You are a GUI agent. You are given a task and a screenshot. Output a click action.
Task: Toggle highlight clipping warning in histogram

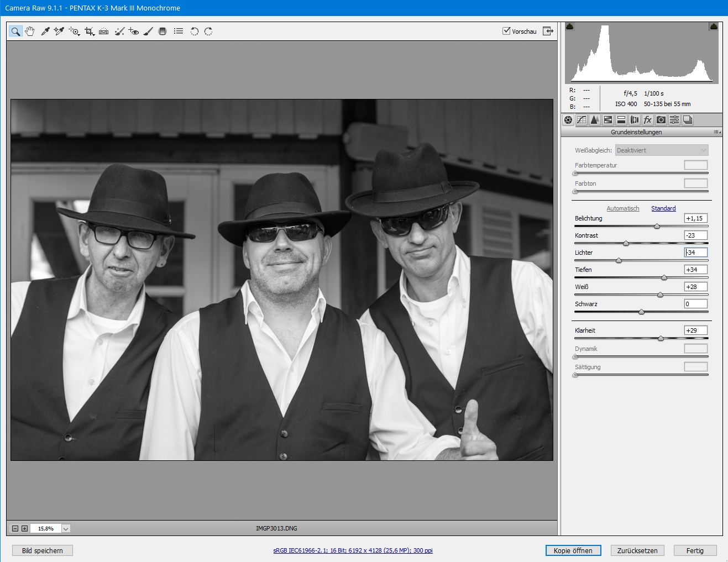click(x=714, y=26)
